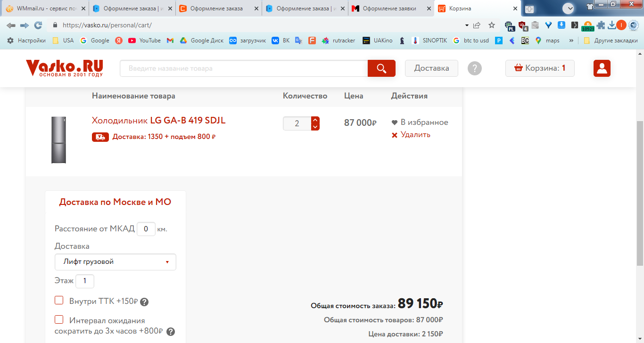The height and width of the screenshot is (343, 644).
Task: Click the red search magnifier button
Action: [381, 68]
